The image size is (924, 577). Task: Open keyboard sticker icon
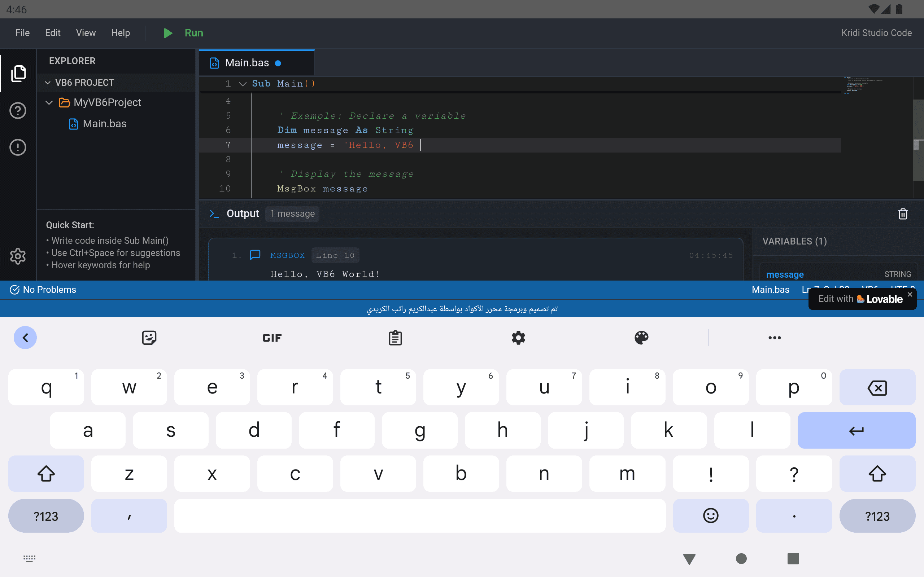[149, 338]
